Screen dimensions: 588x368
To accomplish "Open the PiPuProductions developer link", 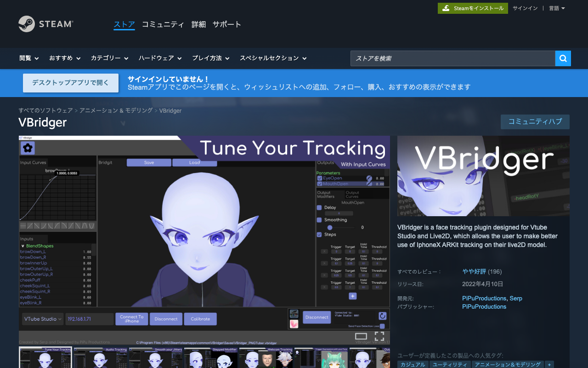I will coord(484,299).
